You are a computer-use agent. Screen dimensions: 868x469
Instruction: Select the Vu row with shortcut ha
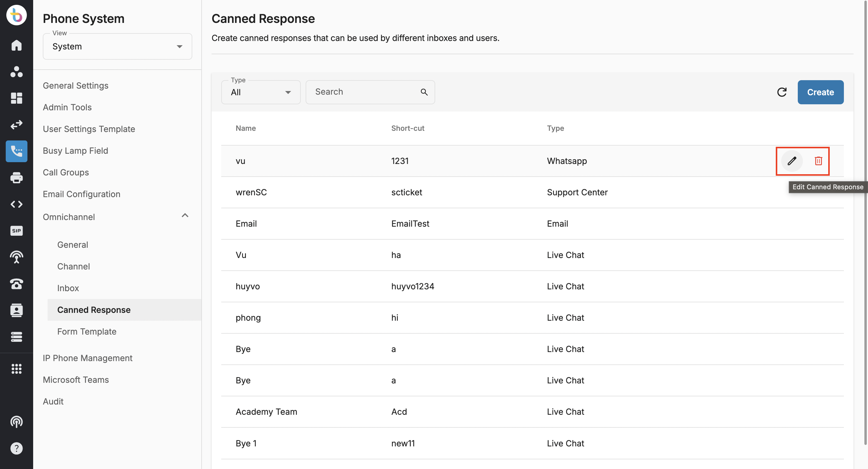pyautogui.click(x=532, y=255)
